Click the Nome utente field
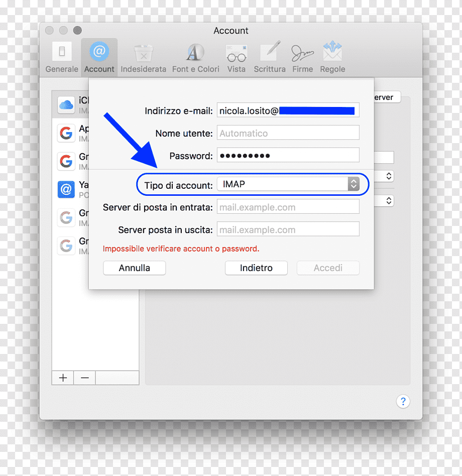The width and height of the screenshot is (462, 476). [x=288, y=133]
